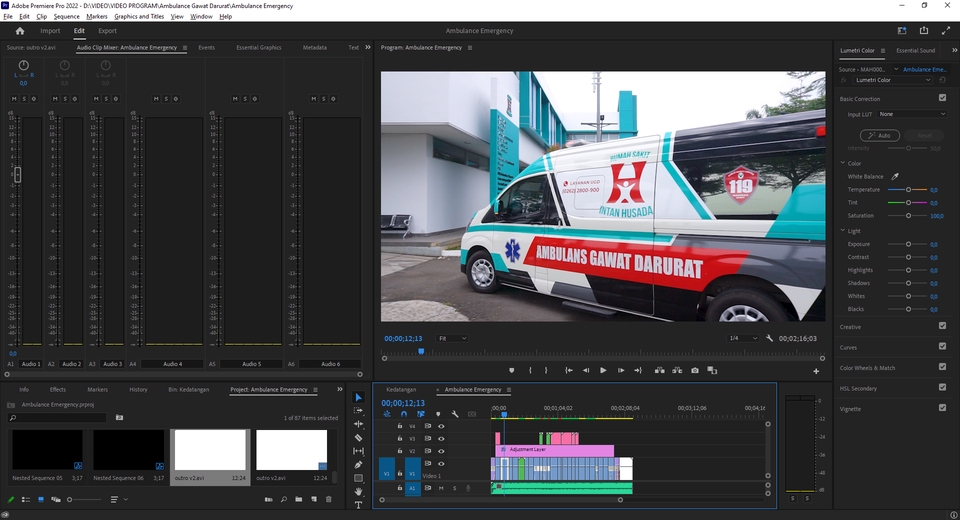Toggle Snap in timeline
The image size is (960, 520).
click(403, 414)
